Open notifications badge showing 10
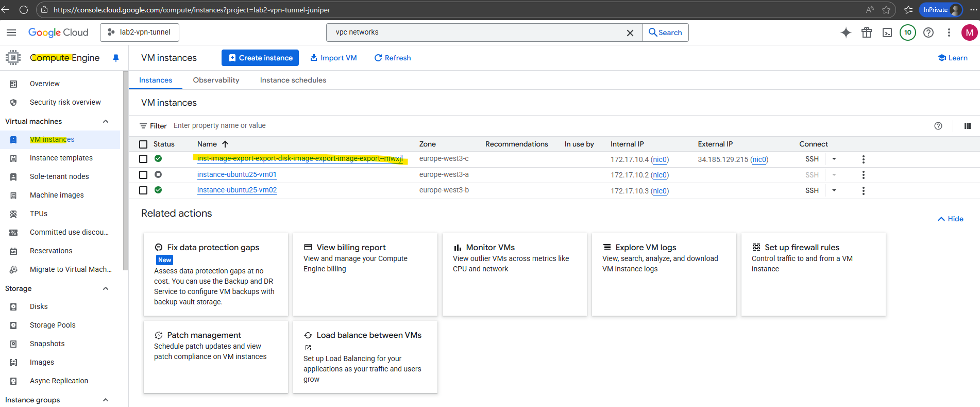This screenshot has height=407, width=980. (x=908, y=32)
